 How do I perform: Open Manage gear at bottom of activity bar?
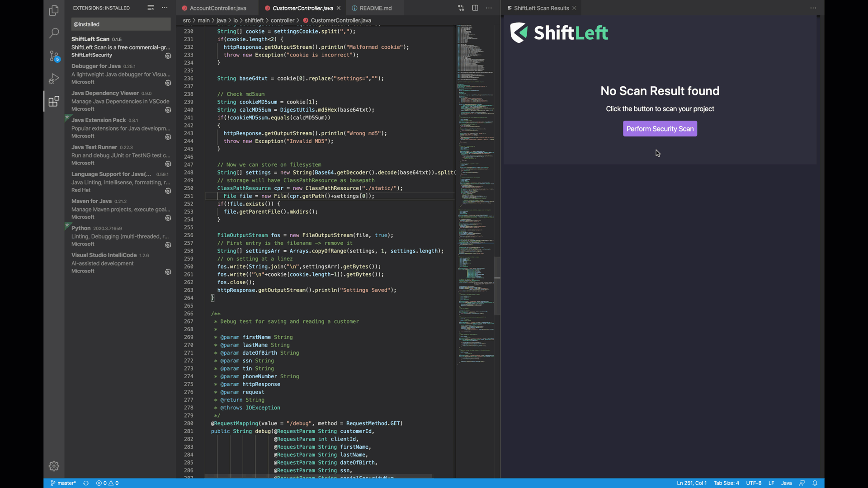[x=54, y=466]
